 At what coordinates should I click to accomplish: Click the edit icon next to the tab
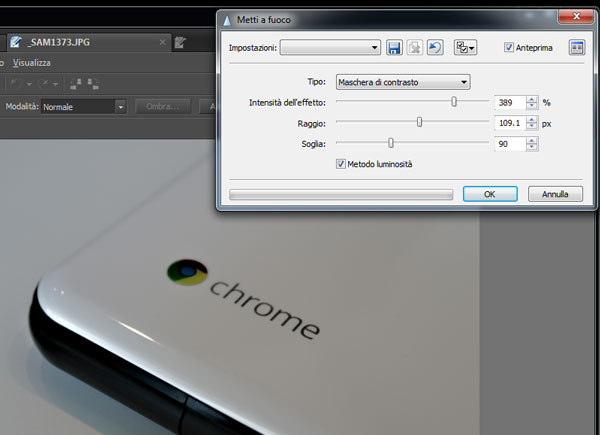(180, 42)
